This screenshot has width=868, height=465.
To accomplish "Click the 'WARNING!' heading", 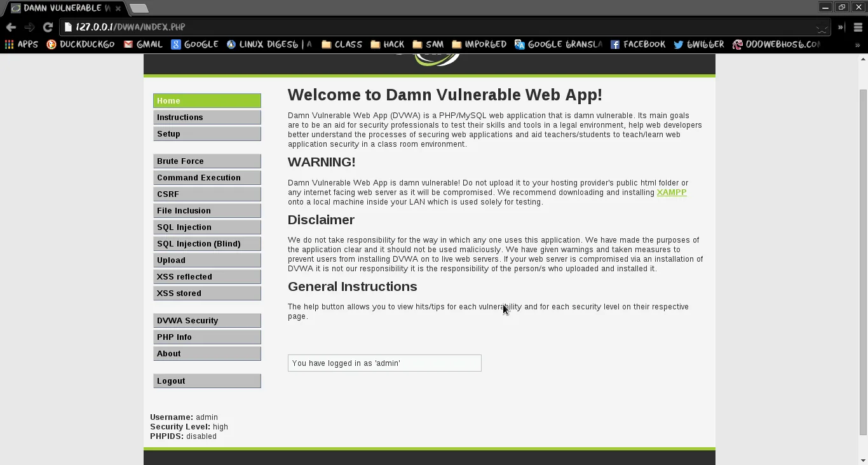I will coord(322,162).
